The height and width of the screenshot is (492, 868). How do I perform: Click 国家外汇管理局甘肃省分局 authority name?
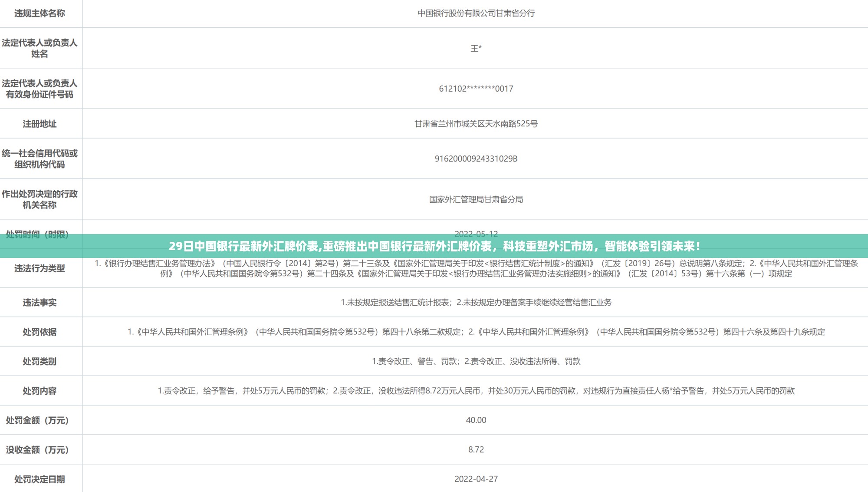pyautogui.click(x=476, y=199)
